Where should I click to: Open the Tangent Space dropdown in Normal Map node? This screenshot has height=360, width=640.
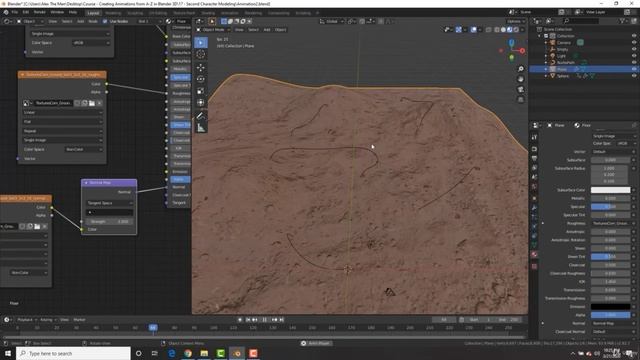pyautogui.click(x=109, y=203)
